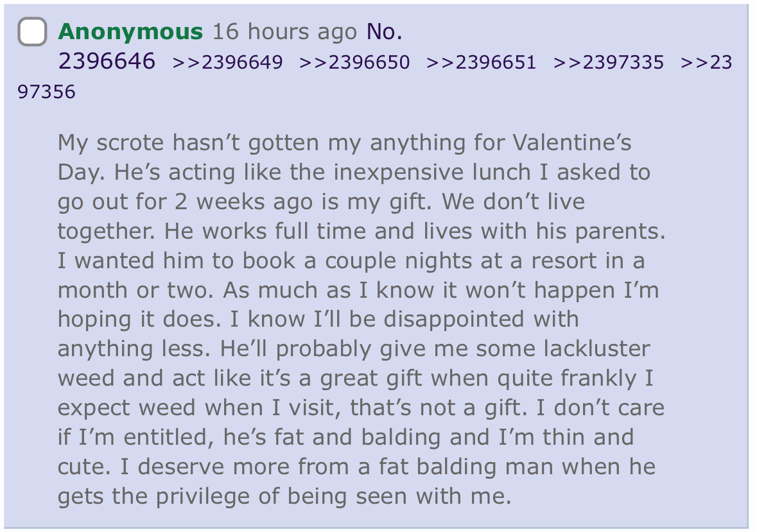Click the last line 'gets the privilege'

(284, 496)
